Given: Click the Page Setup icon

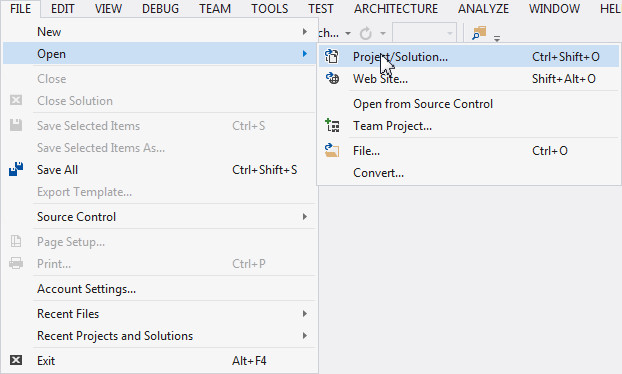Looking at the screenshot, I should (16, 241).
